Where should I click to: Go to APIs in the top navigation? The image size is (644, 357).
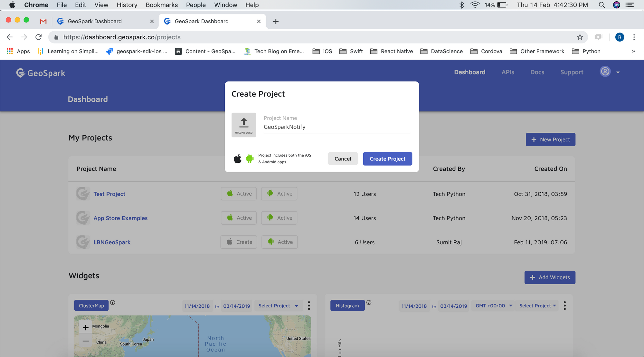(508, 72)
